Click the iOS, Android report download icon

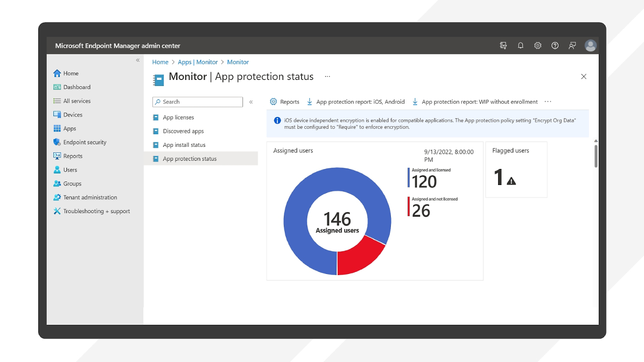point(310,102)
